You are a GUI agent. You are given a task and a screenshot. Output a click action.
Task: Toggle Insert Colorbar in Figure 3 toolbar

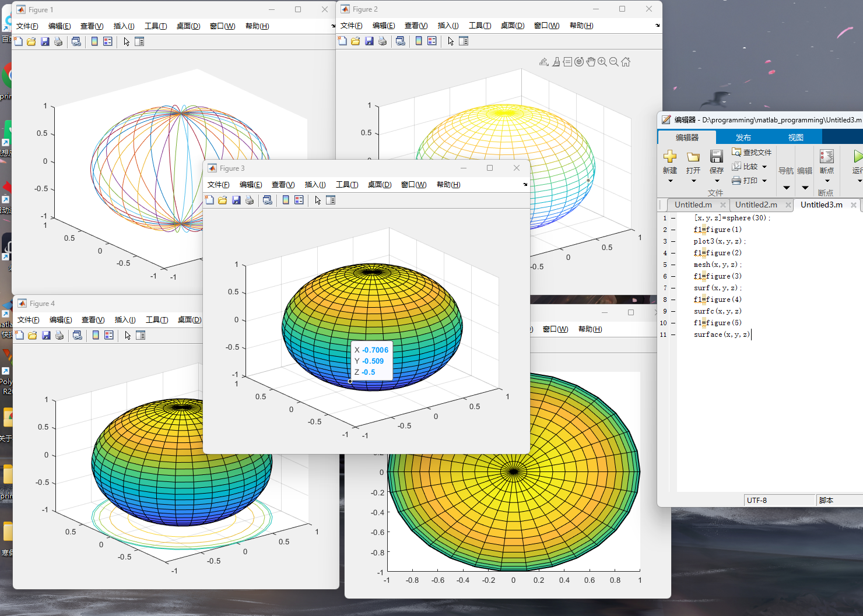286,200
